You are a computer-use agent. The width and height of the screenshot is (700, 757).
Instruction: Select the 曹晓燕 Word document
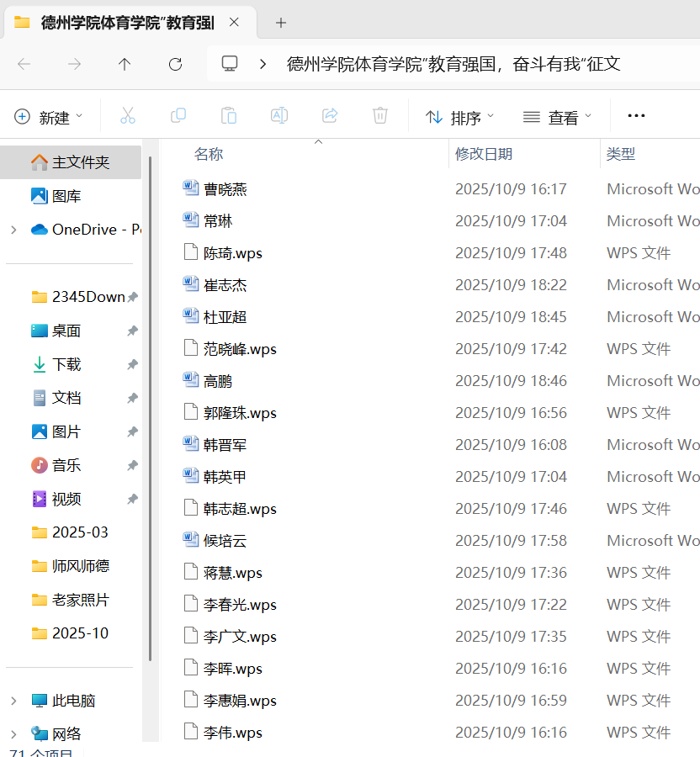225,189
